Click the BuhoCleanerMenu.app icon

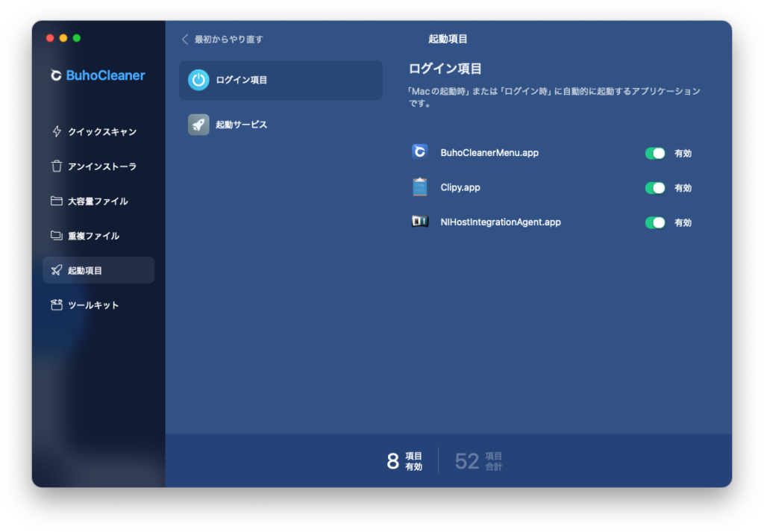tap(419, 152)
